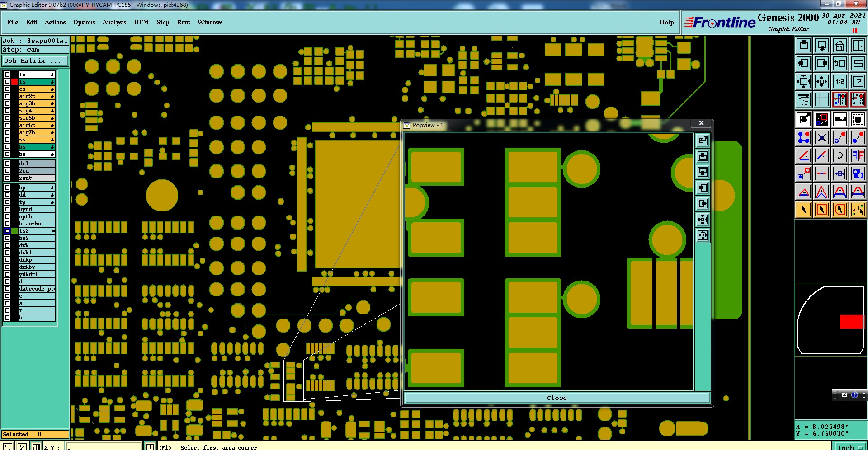Viewport: 868px width, 450px height.
Task: Toggle display checkbox for layer ts2
Action: tap(7, 231)
